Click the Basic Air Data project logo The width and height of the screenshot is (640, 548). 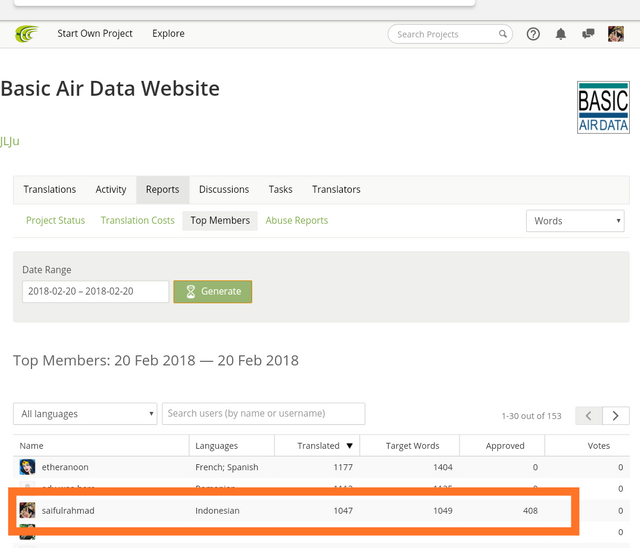[x=603, y=108]
